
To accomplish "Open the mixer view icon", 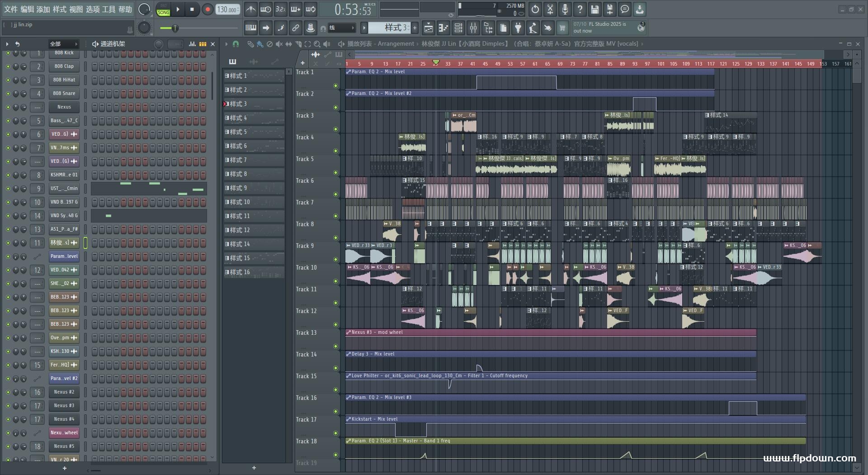I will click(x=473, y=28).
